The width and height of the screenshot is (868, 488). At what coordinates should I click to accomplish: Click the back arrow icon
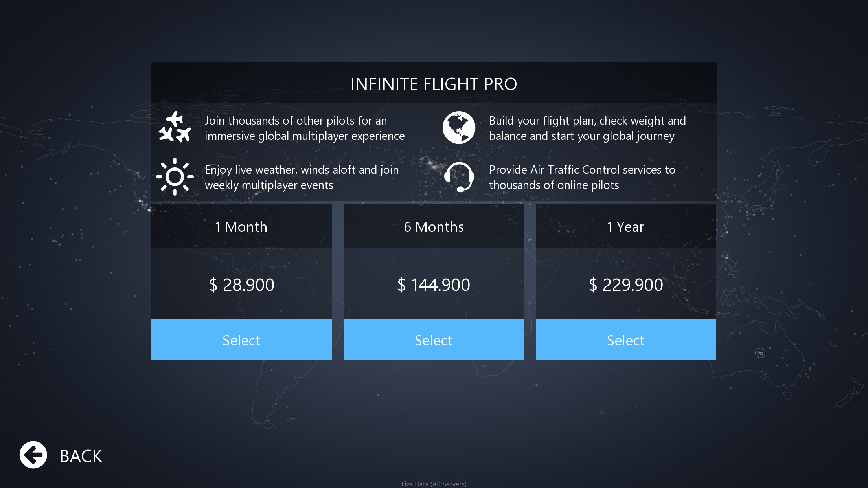pyautogui.click(x=33, y=455)
